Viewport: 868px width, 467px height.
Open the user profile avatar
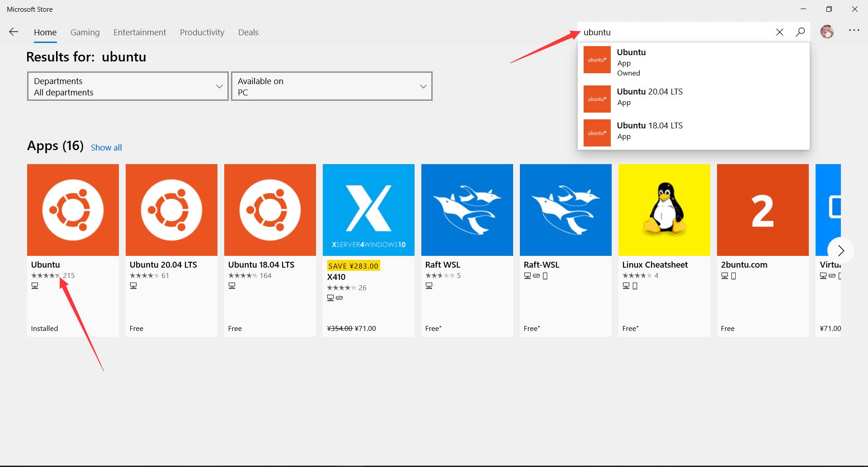click(827, 32)
